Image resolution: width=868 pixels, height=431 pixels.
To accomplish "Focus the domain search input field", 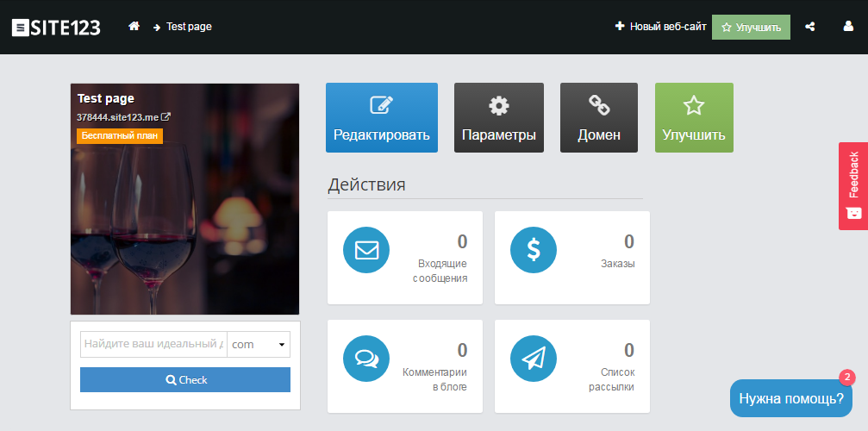I will [153, 344].
